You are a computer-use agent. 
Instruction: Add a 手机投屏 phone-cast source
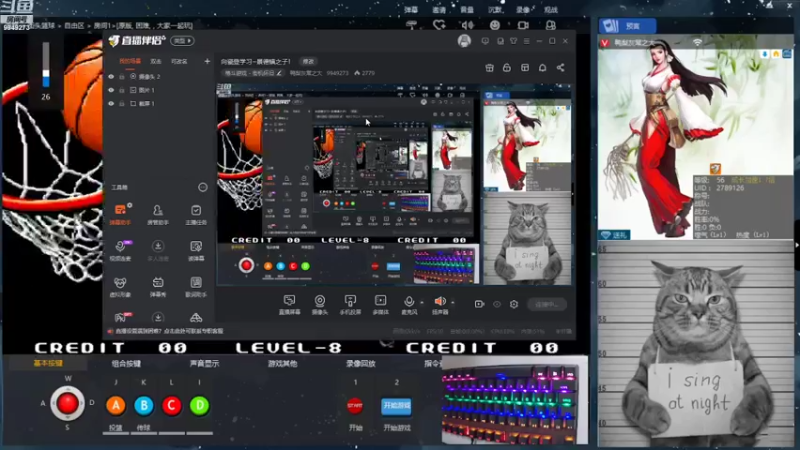(350, 305)
